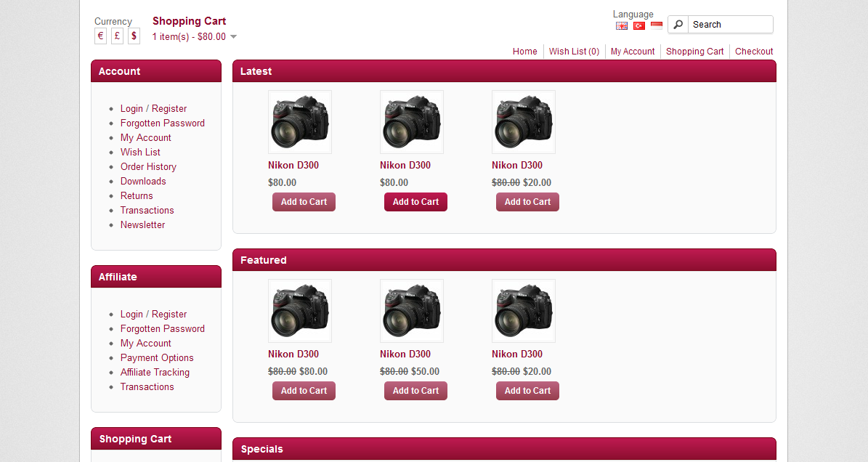868x462 pixels.
Task: Switch currency to Pound Sterling
Action: click(117, 36)
